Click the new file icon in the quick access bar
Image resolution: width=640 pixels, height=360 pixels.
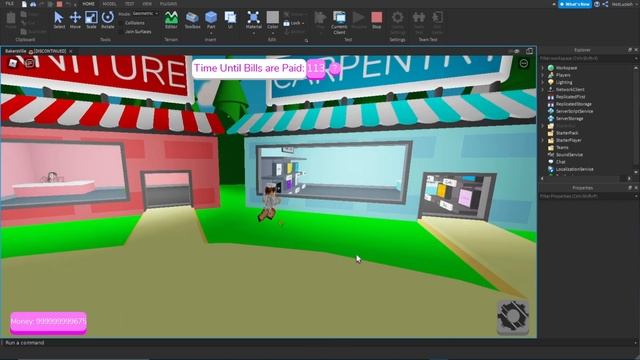[24, 4]
